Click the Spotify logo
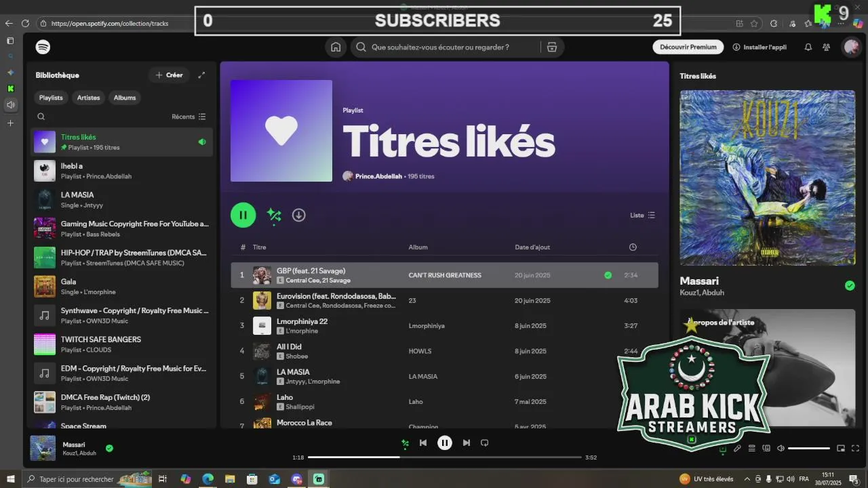This screenshot has width=868, height=488. point(43,47)
